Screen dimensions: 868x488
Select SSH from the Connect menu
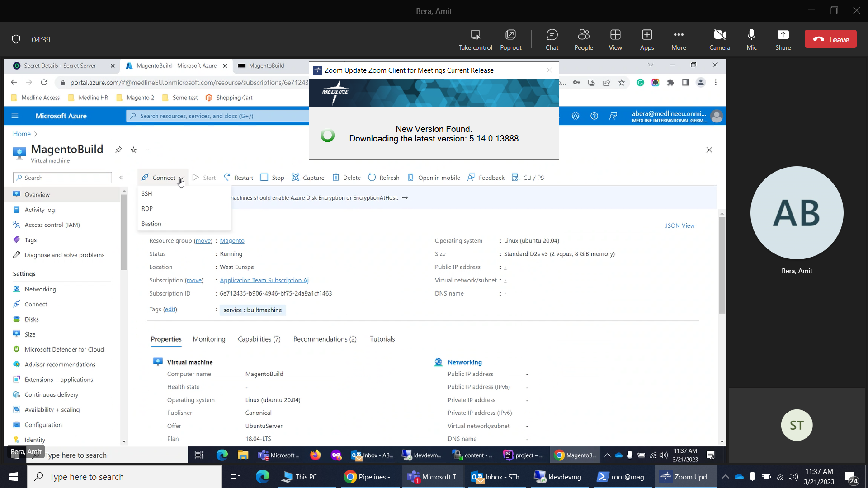point(147,193)
